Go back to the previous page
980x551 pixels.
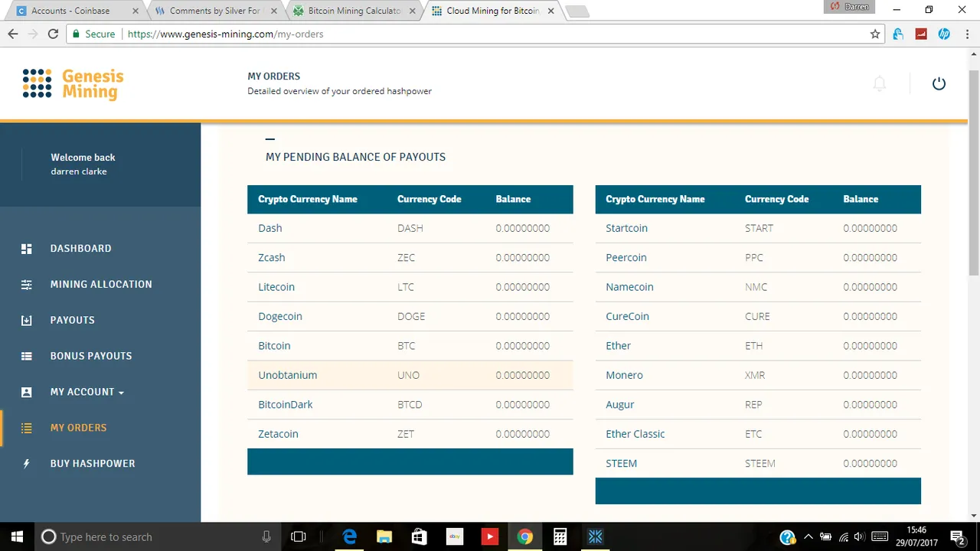13,34
